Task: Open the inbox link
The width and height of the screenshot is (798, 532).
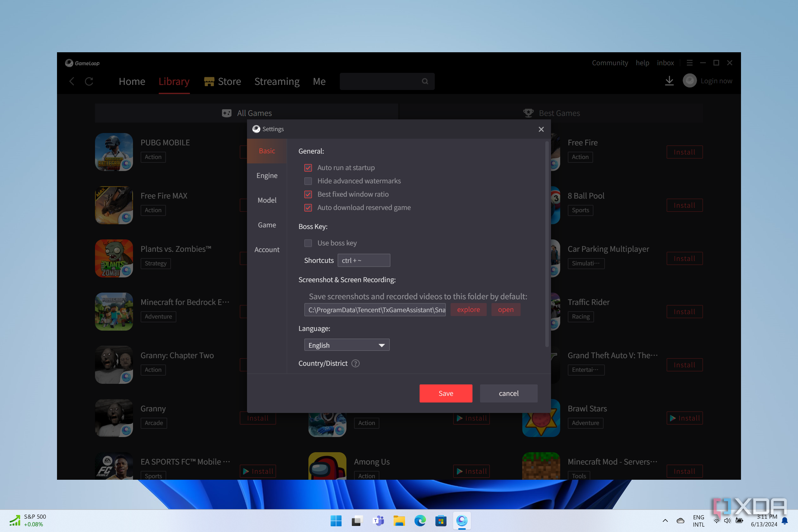Action: click(665, 63)
